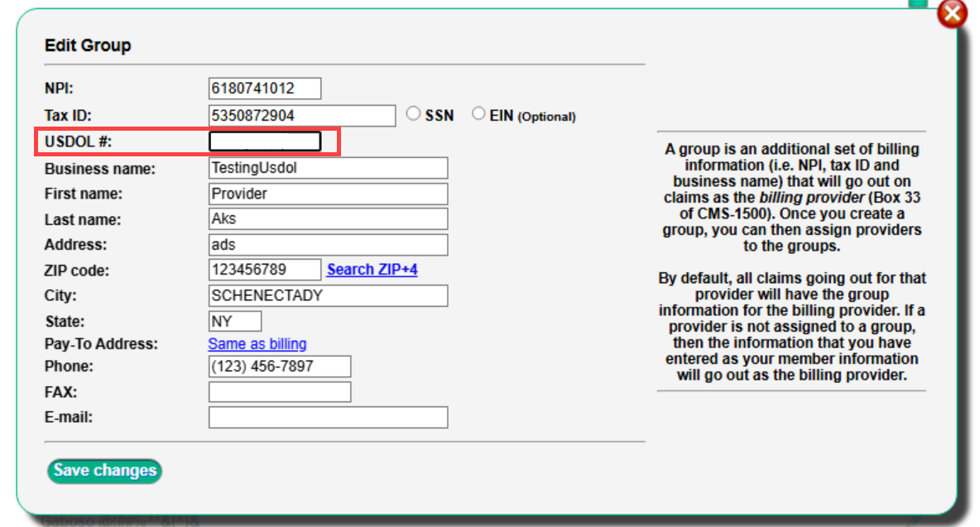This screenshot has height=527, width=980.
Task: Close the Edit Group dialog
Action: click(952, 14)
